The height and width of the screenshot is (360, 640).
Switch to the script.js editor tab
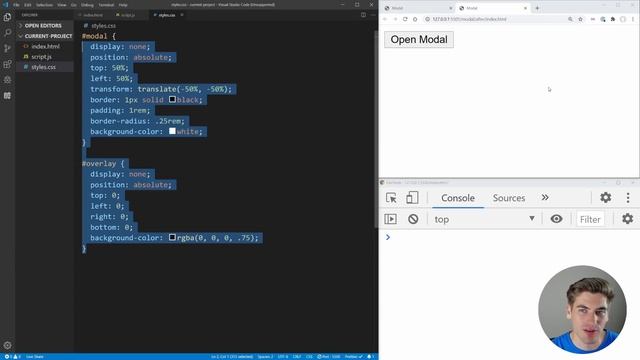(x=128, y=15)
